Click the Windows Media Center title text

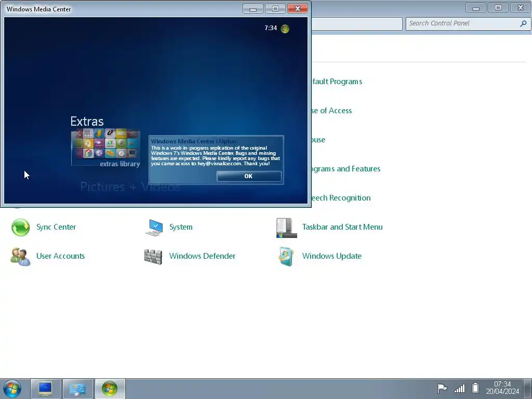click(x=38, y=9)
